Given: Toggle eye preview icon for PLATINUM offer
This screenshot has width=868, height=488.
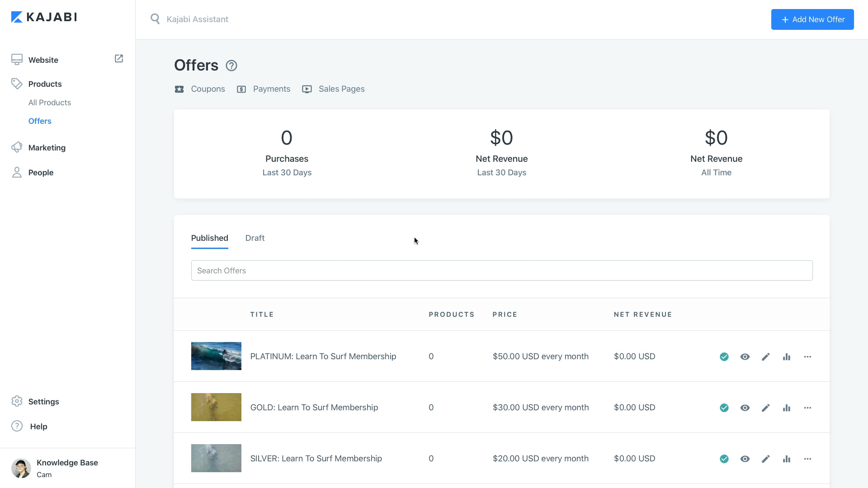Looking at the screenshot, I should click(745, 357).
